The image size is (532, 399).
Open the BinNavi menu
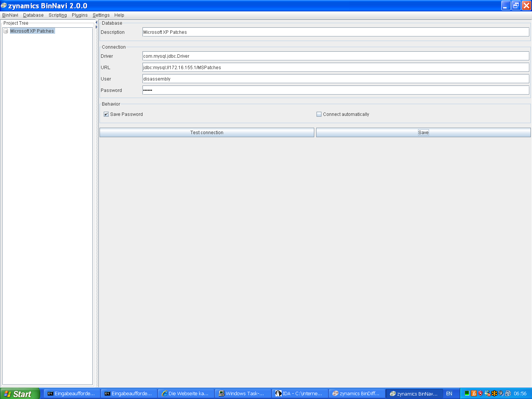pos(10,15)
